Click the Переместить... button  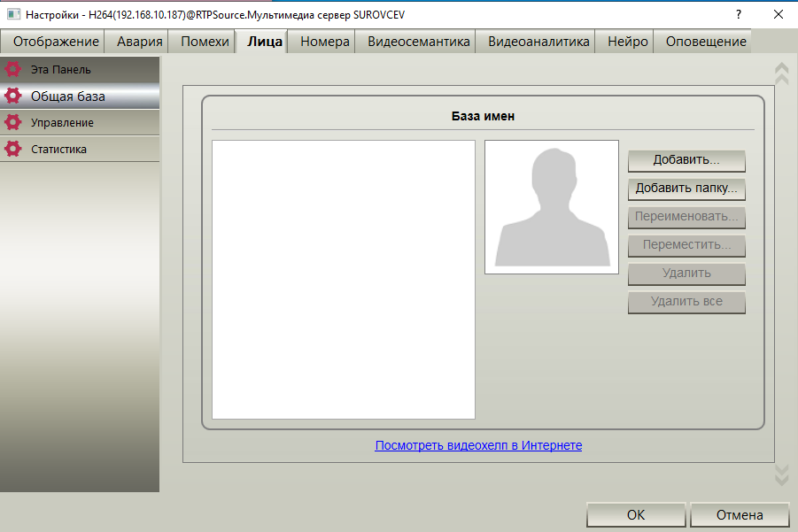click(x=686, y=246)
